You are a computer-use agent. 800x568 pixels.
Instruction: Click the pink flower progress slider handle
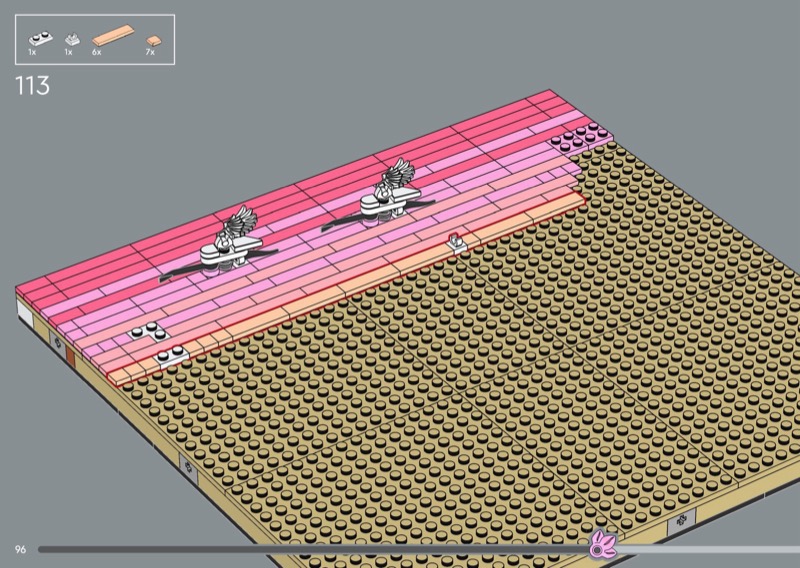point(604,547)
